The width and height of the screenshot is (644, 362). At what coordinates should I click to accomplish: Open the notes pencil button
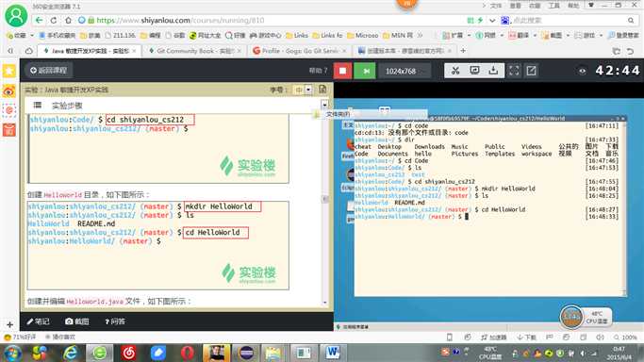39,321
